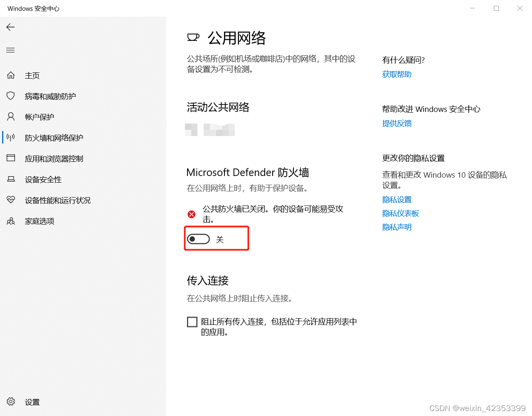This screenshot has height=416, width=532.
Task: Click the Microsoft Defender 防火墙 heading
Action: pyautogui.click(x=248, y=172)
